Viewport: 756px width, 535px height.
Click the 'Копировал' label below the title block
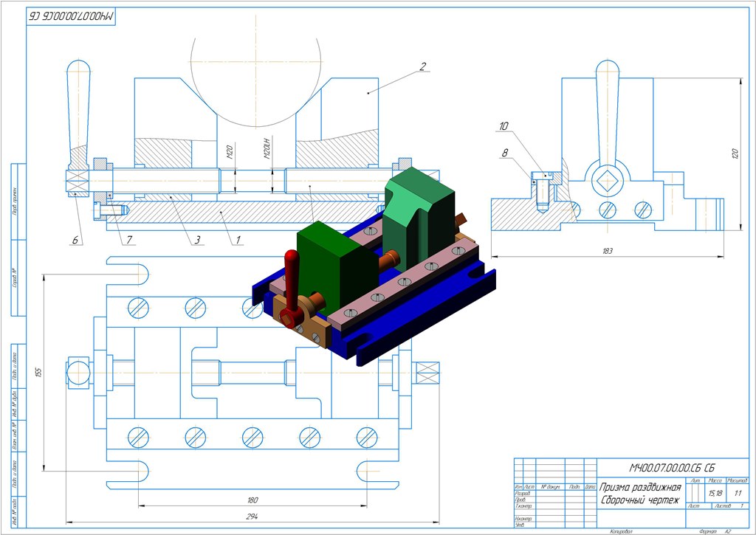coord(621,531)
